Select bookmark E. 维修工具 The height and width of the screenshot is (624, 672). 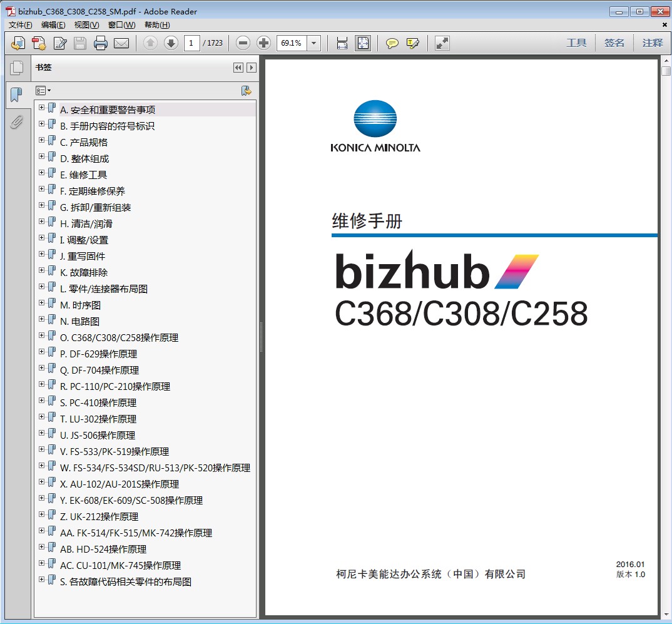[84, 175]
